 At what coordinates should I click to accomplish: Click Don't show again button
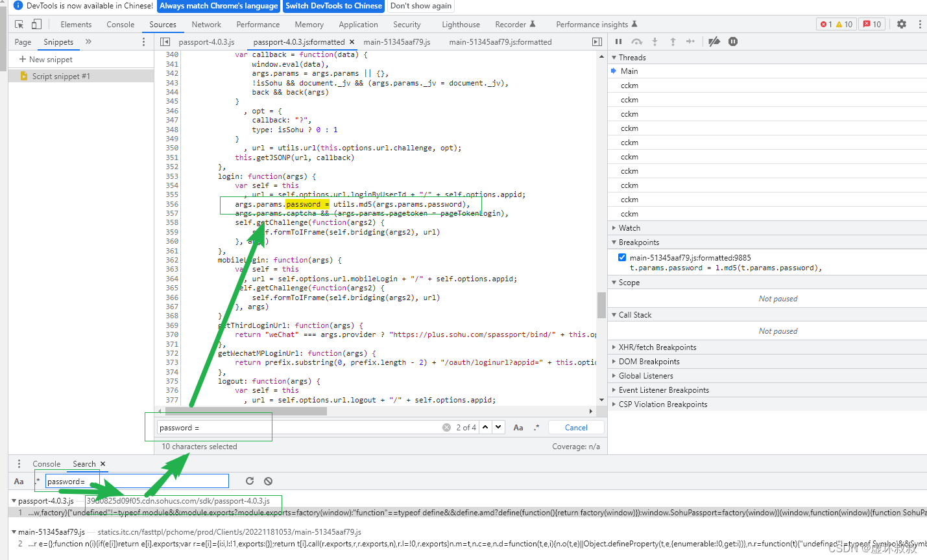(x=421, y=6)
